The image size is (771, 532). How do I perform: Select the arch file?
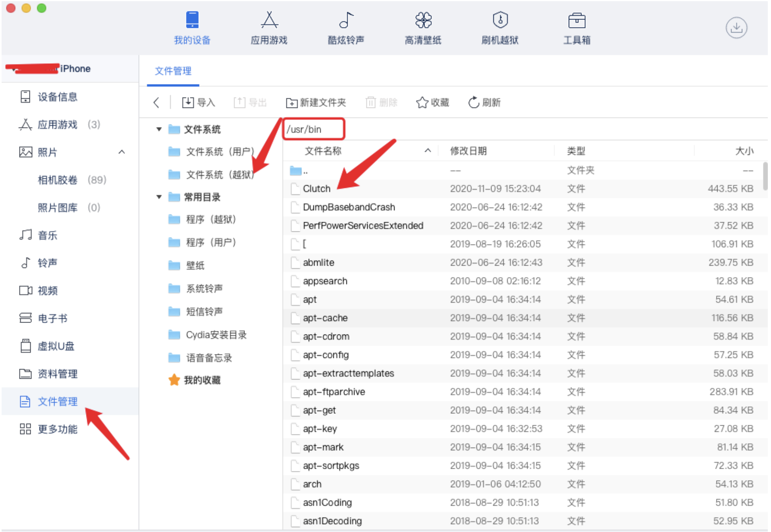click(523, 484)
